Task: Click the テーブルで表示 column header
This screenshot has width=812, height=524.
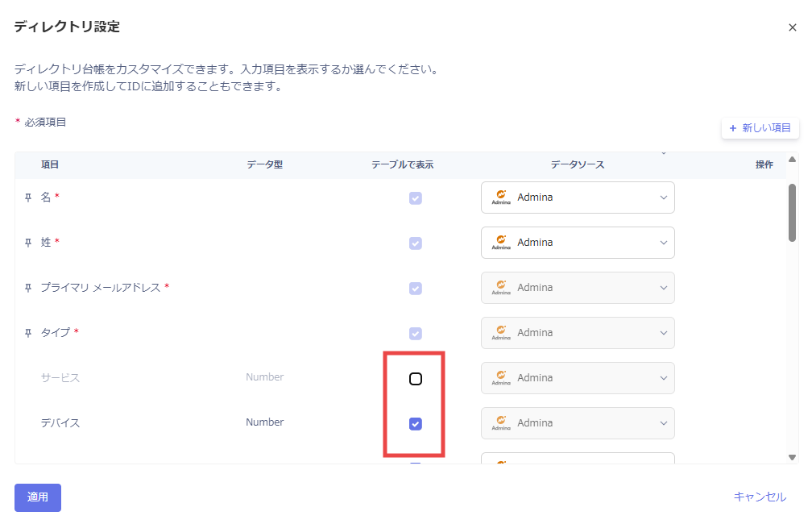Action: [402, 164]
